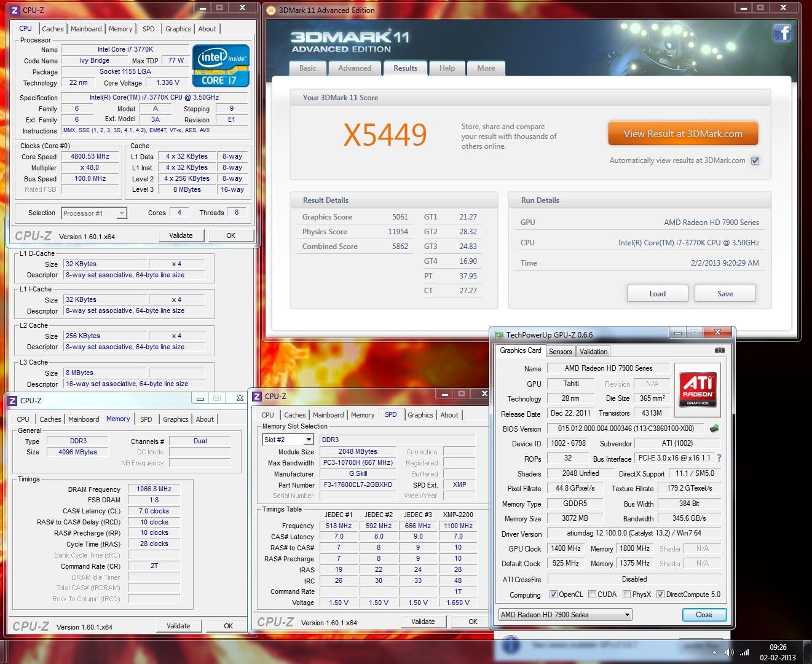Open the More tab in 3DMark 11
The height and width of the screenshot is (664, 812).
click(486, 68)
